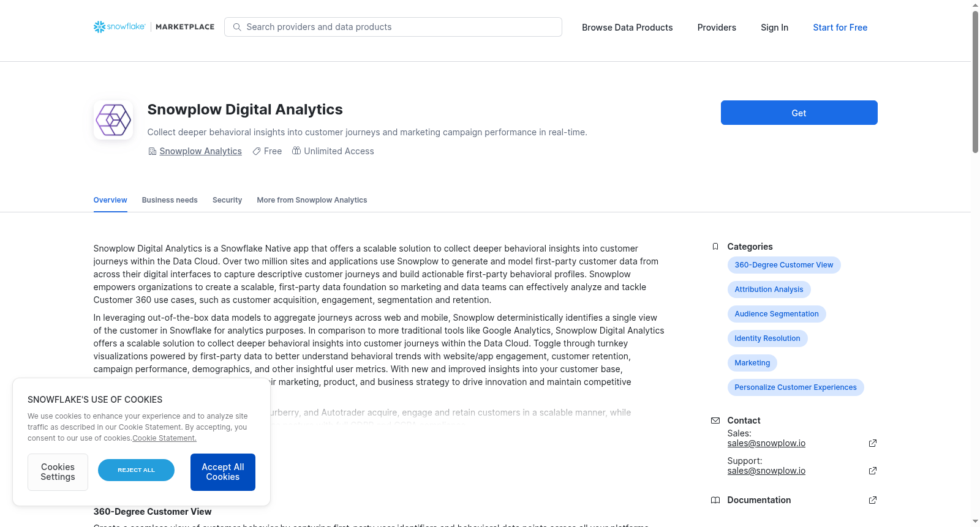Click the Sales email sales@snowplow.io
This screenshot has width=980, height=527.
pyautogui.click(x=766, y=443)
